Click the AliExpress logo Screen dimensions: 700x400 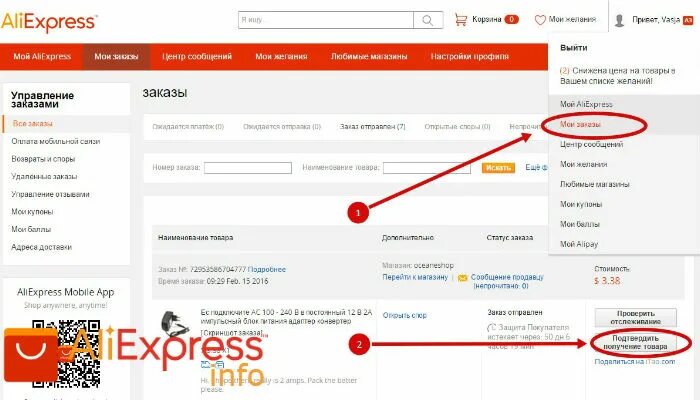[49, 21]
